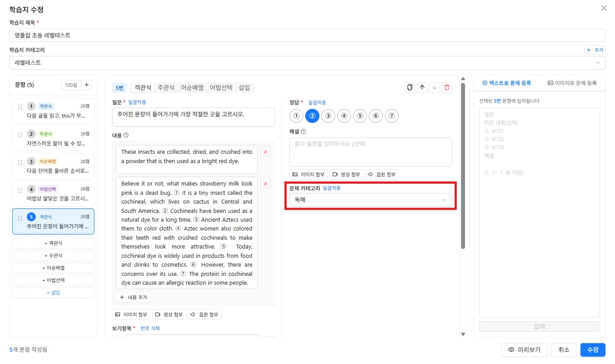
Task: Click the 학습지 제목 input field
Action: click(307, 35)
